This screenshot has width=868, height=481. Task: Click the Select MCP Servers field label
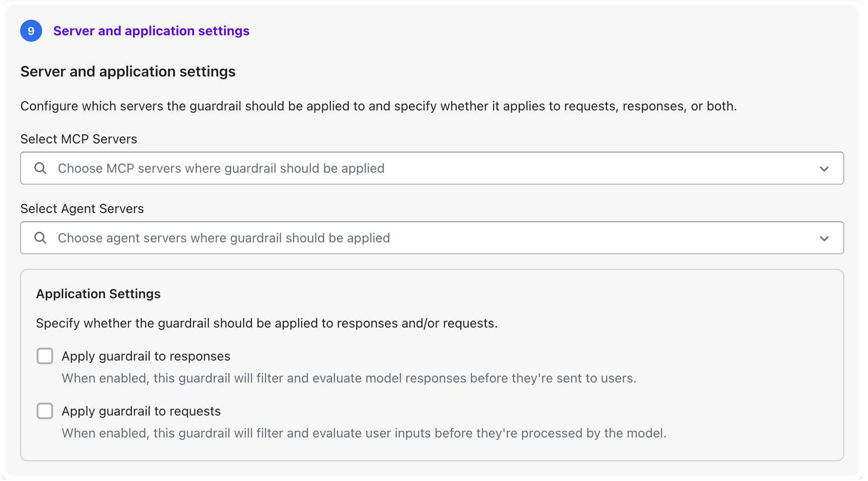pos(79,139)
